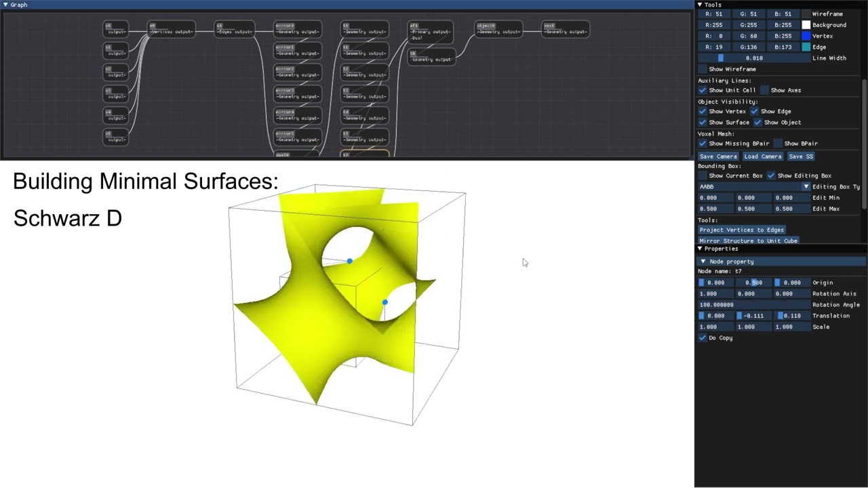868x488 pixels.
Task: Click the Tools panel vertical scrollbar
Action: [x=865, y=144]
